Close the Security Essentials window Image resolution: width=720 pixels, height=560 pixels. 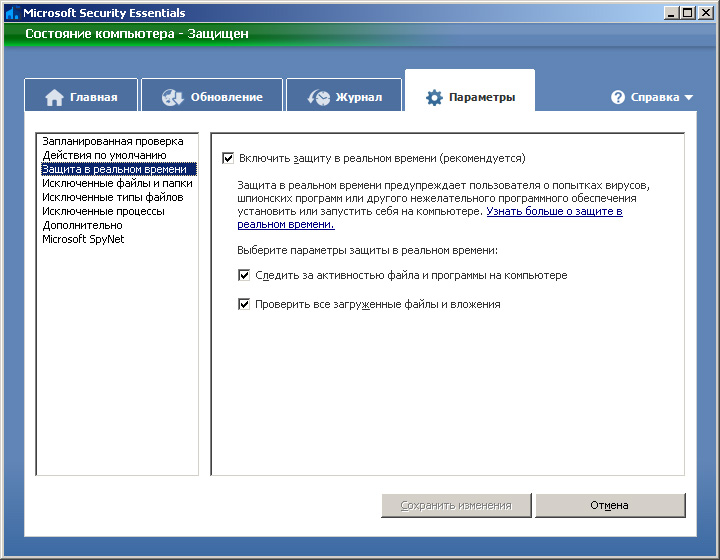tap(705, 13)
